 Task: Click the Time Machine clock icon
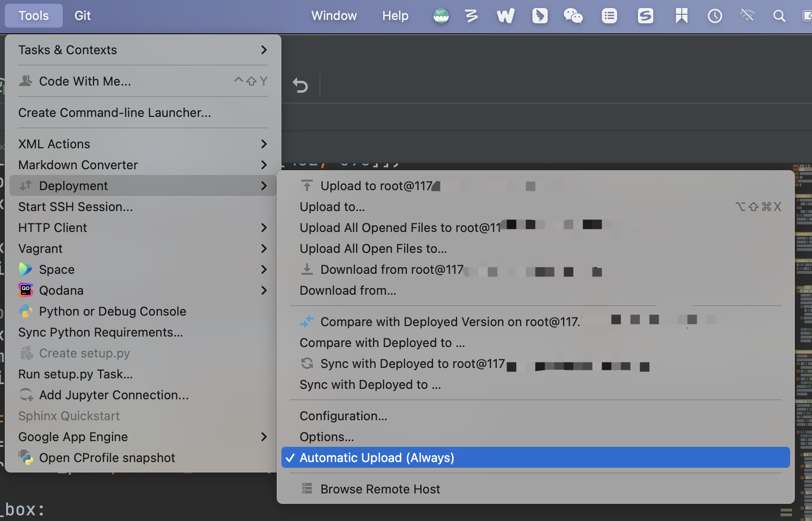(715, 16)
